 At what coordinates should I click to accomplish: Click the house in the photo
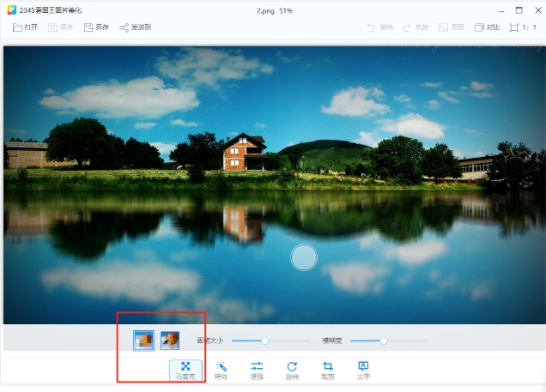pos(245,153)
